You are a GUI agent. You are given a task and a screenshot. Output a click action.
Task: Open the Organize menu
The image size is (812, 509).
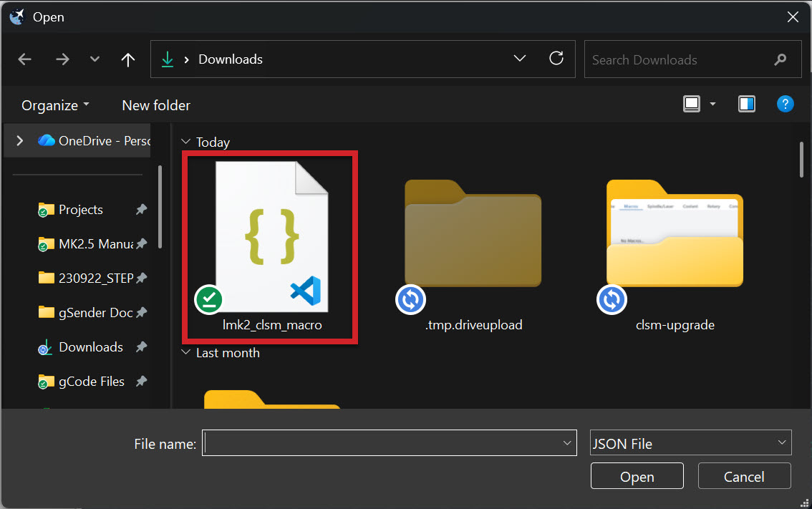(55, 105)
